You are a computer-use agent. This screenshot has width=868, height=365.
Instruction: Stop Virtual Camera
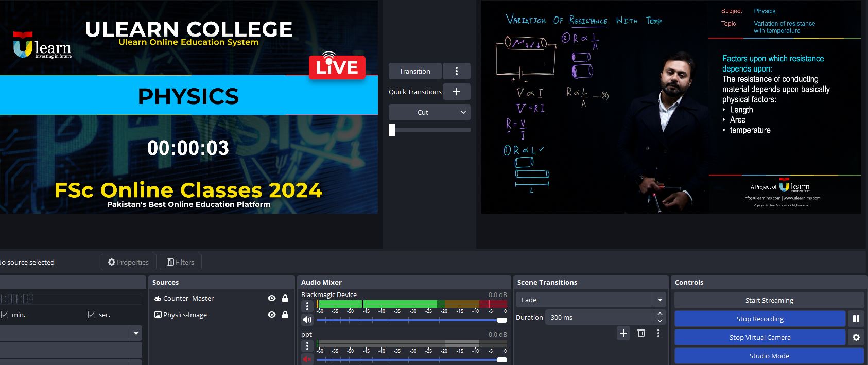point(760,337)
